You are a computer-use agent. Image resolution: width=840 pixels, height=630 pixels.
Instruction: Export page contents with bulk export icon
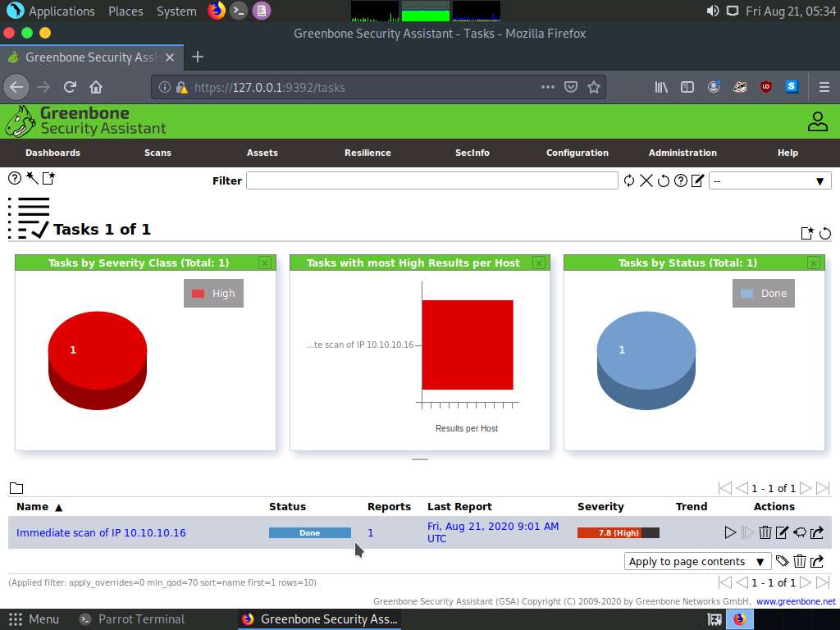coord(817,561)
